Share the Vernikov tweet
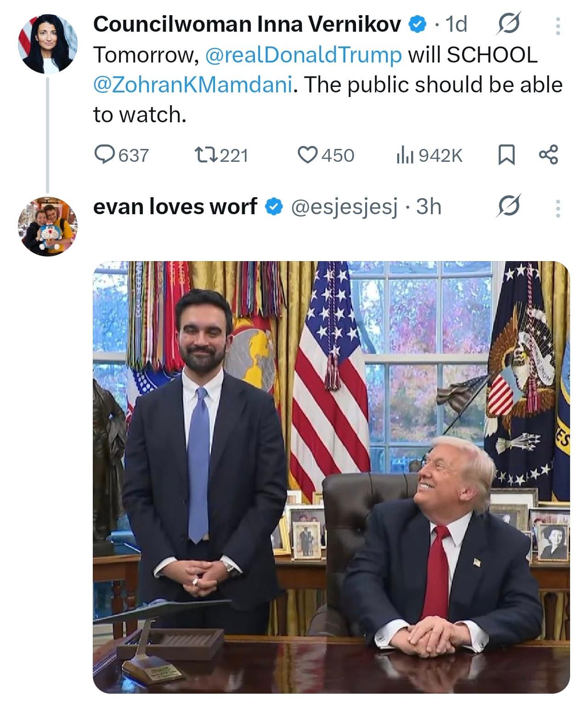This screenshot has height=707, width=588. tap(548, 155)
